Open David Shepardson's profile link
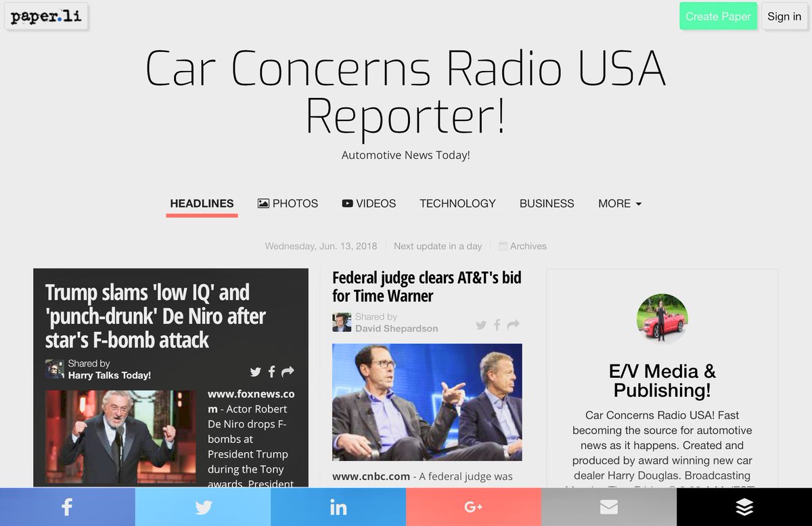Viewport: 812px width, 526px height. tap(397, 329)
